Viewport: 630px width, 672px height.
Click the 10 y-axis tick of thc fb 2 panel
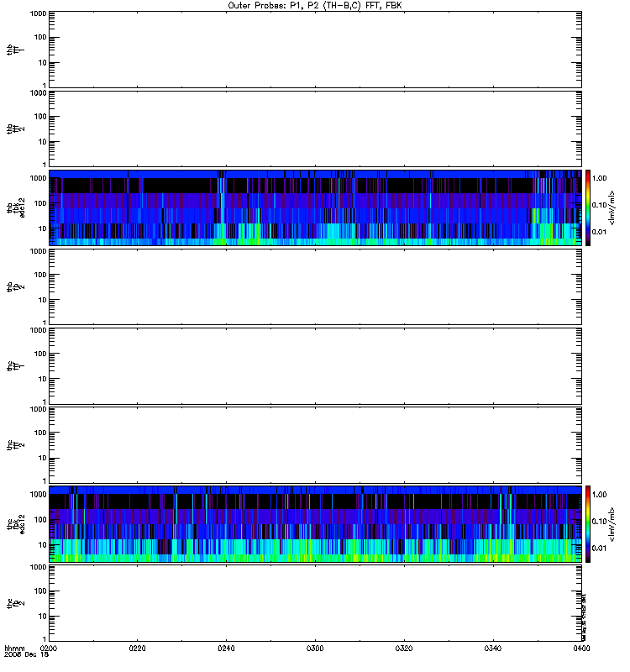(x=43, y=617)
